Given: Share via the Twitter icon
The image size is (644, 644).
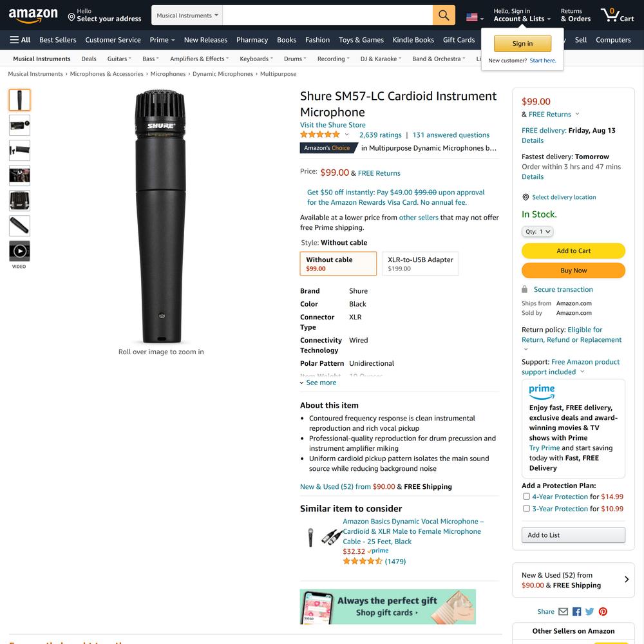Looking at the screenshot, I should tap(590, 612).
